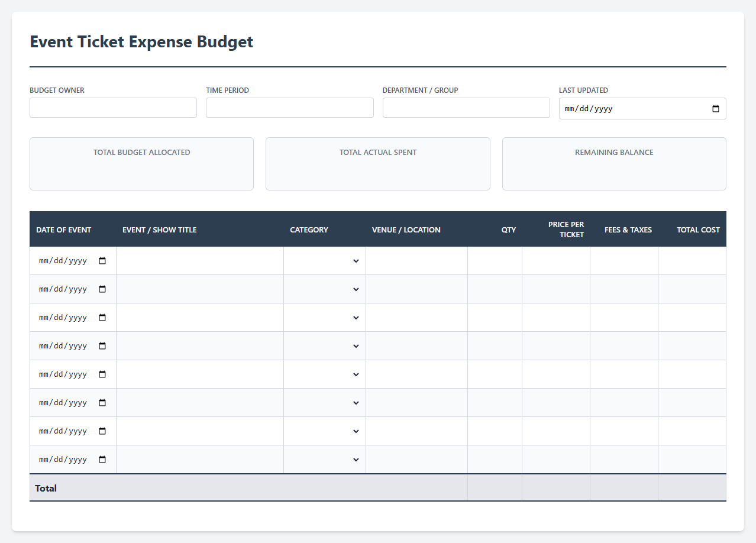The height and width of the screenshot is (543, 756).
Task: Focus Qty field in first table row
Action: 495,261
